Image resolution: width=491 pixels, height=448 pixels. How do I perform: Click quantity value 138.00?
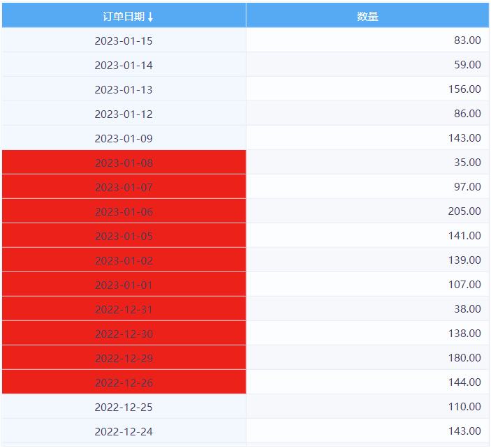(464, 333)
